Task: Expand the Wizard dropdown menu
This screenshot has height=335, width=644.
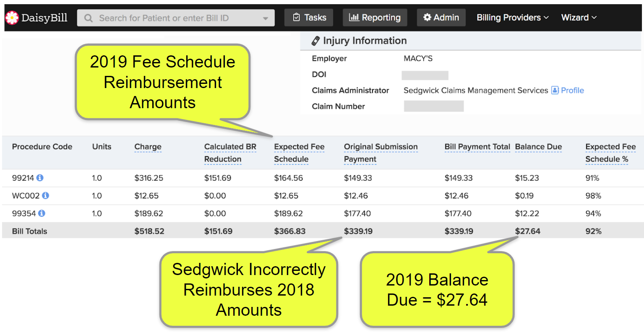Action: pos(579,18)
